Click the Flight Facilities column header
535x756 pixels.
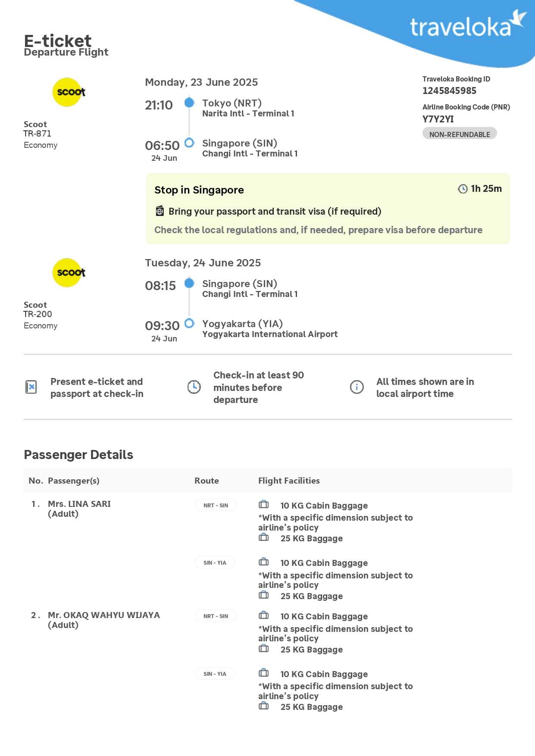pos(289,481)
